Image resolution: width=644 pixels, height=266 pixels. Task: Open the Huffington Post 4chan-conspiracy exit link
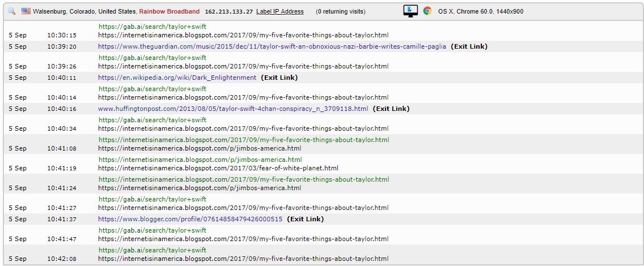233,109
